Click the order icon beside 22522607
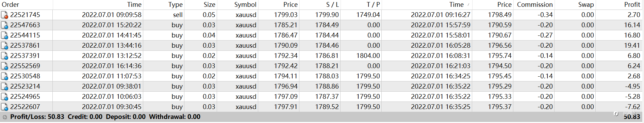The width and height of the screenshot is (644, 123). coord(4,107)
